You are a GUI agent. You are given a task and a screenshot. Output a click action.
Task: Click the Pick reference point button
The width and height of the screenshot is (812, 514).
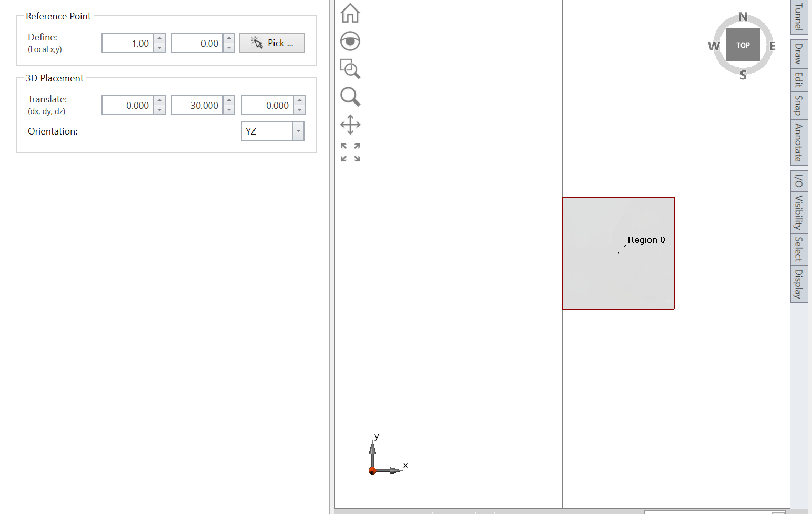tap(272, 43)
